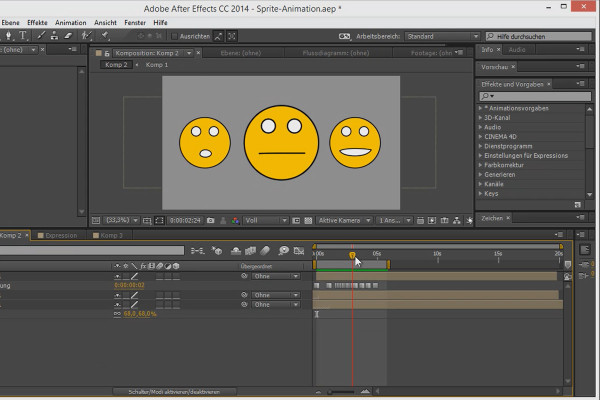Toggle frame blending enable switch in timeline
This screenshot has height=400, width=600.
pos(250,251)
